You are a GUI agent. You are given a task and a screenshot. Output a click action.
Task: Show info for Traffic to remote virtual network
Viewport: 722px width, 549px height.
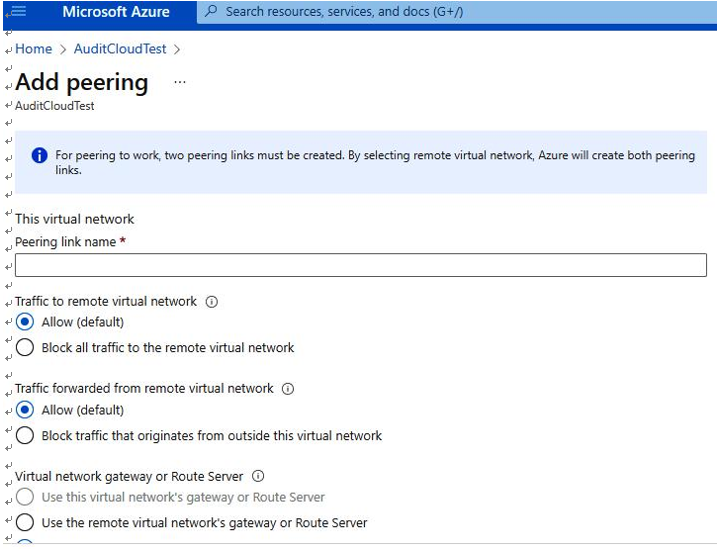coord(211,302)
